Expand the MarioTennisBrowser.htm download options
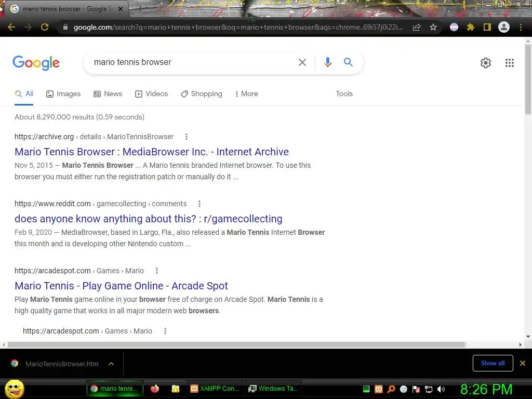Image resolution: width=532 pixels, height=399 pixels. pyautogui.click(x=111, y=364)
